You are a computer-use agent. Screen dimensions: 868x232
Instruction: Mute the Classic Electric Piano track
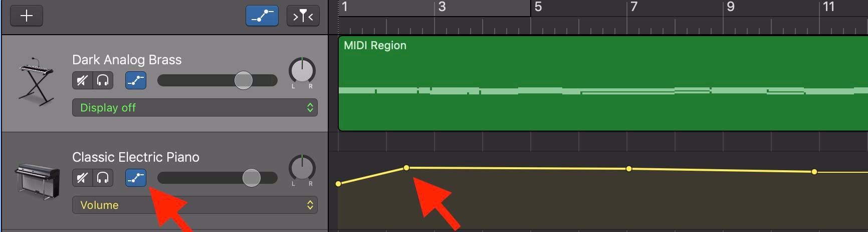(x=82, y=178)
